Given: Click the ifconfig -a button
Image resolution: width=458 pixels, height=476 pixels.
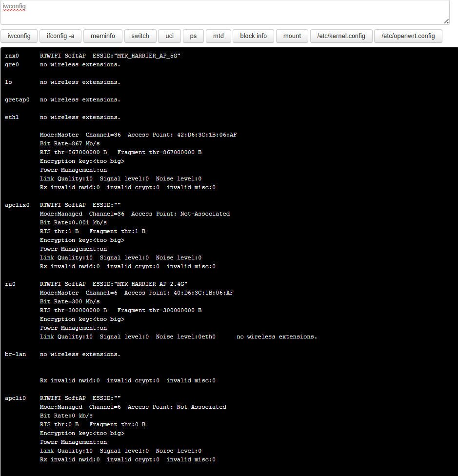Looking at the screenshot, I should (x=60, y=36).
